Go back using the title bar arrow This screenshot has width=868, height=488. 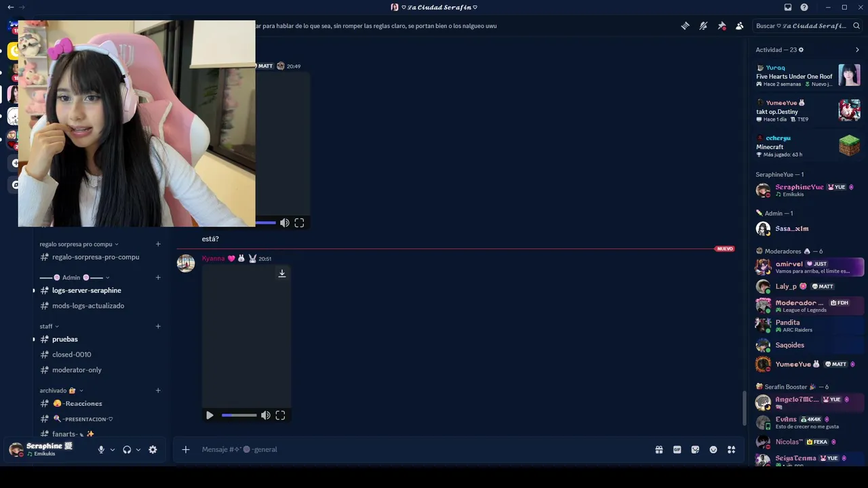click(10, 7)
